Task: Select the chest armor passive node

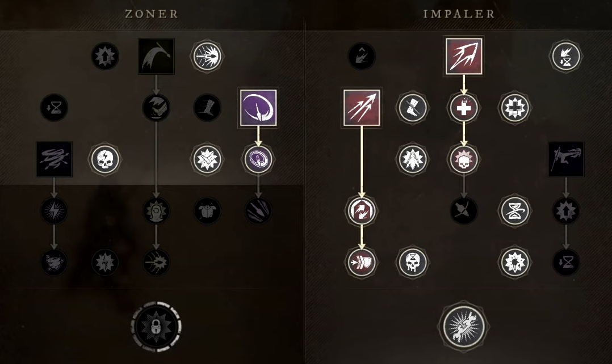Action: [x=207, y=210]
